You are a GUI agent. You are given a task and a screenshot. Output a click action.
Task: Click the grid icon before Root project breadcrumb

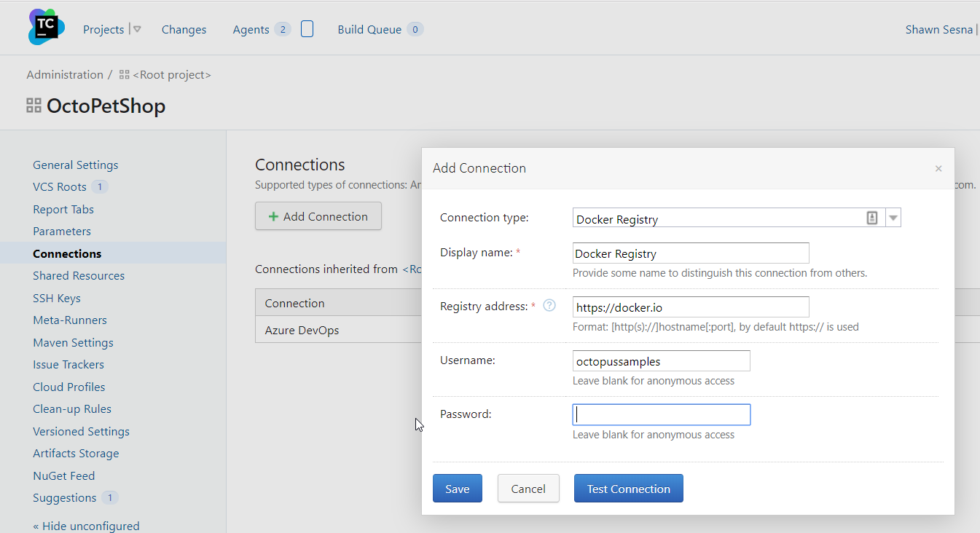[125, 75]
